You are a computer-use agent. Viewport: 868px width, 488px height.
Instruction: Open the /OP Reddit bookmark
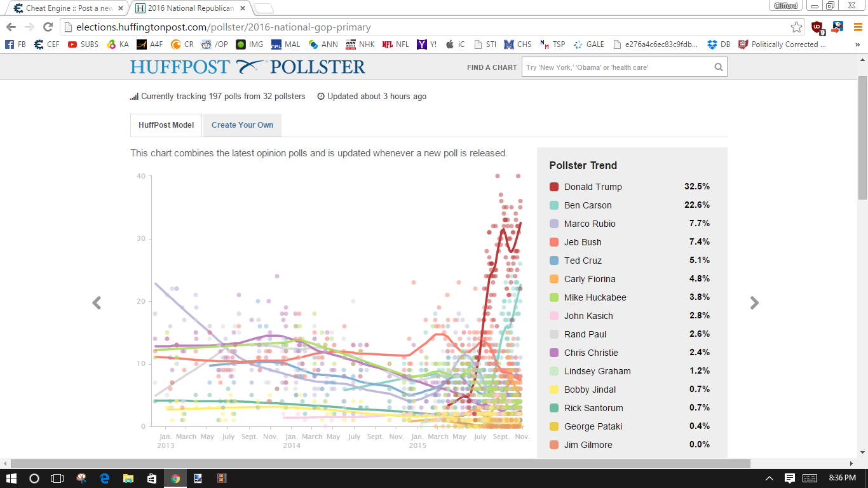tap(215, 44)
